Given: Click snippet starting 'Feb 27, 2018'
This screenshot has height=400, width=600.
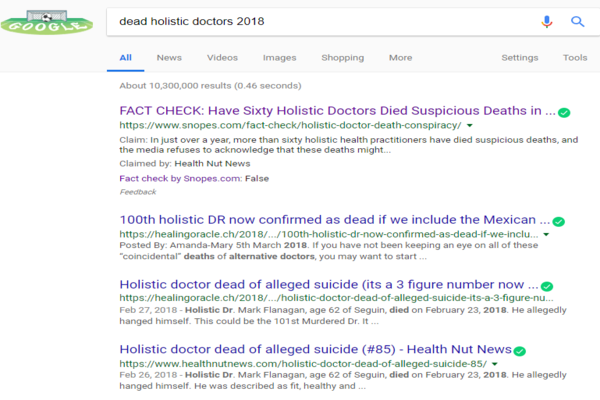Looking at the screenshot, I should 343,315.
